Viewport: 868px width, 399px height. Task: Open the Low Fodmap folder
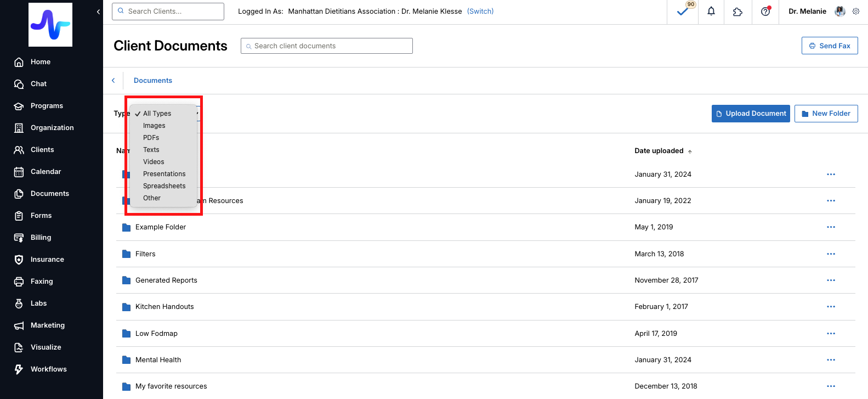[156, 334]
